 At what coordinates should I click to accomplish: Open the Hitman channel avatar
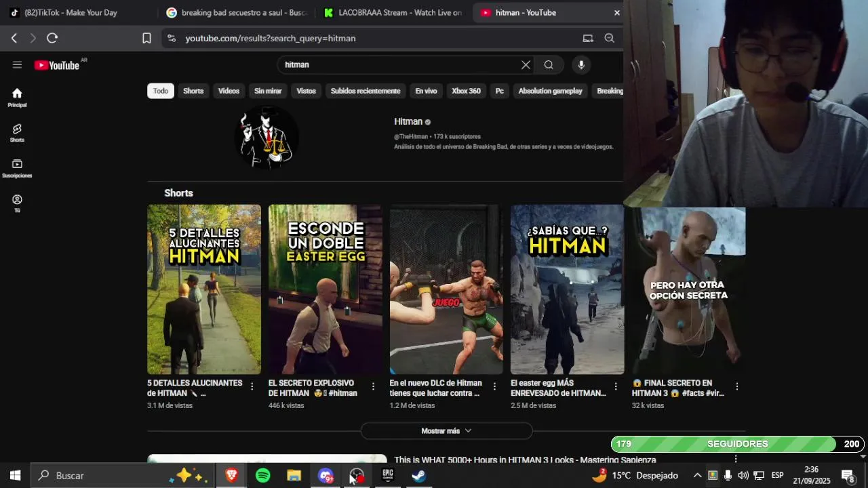(x=267, y=137)
